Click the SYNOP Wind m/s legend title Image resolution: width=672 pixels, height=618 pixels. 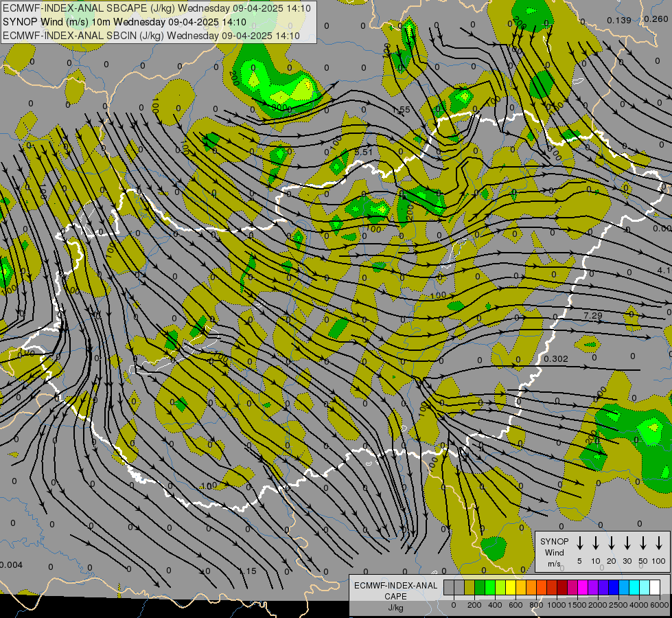pyautogui.click(x=554, y=552)
